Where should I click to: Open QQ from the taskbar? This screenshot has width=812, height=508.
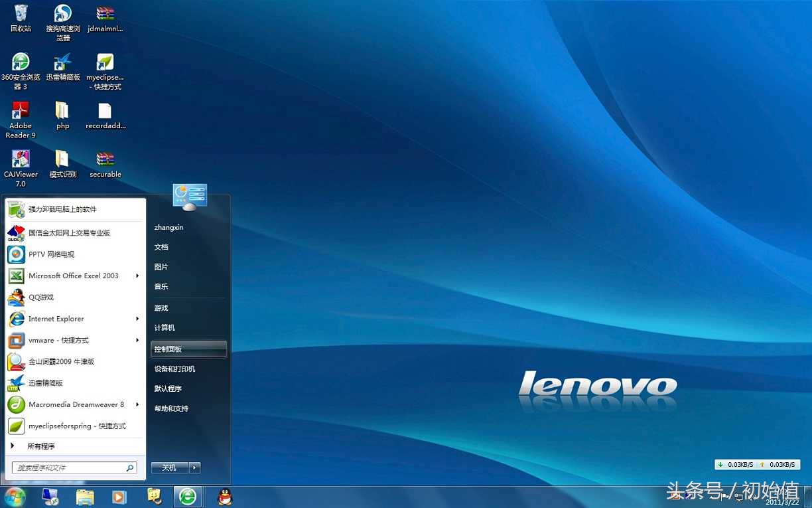click(224, 497)
